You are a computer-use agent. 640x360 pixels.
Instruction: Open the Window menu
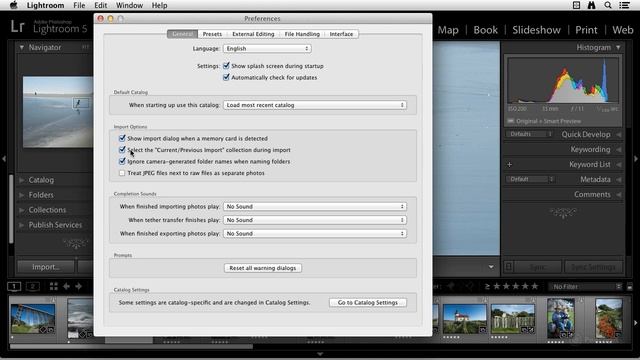(129, 5)
